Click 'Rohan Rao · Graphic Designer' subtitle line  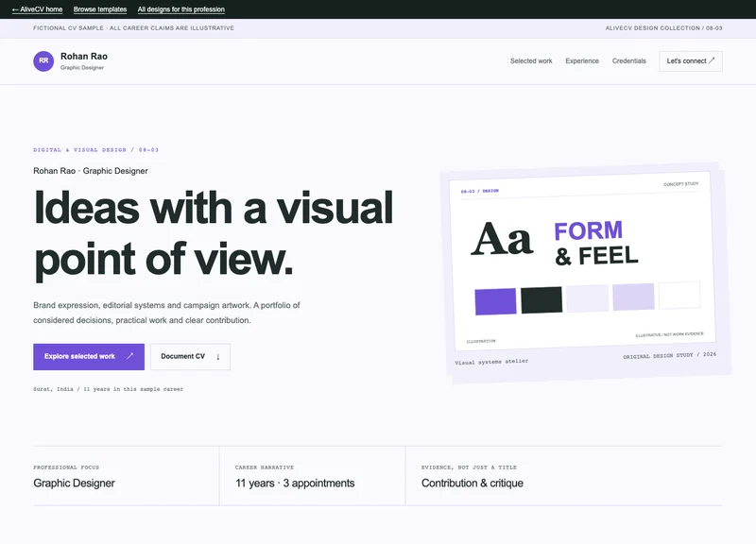point(91,171)
